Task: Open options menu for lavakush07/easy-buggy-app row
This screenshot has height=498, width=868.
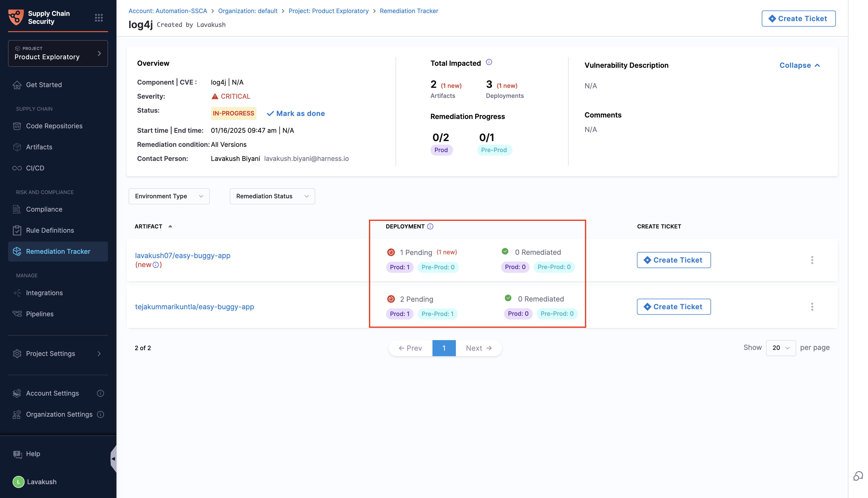Action: click(812, 260)
